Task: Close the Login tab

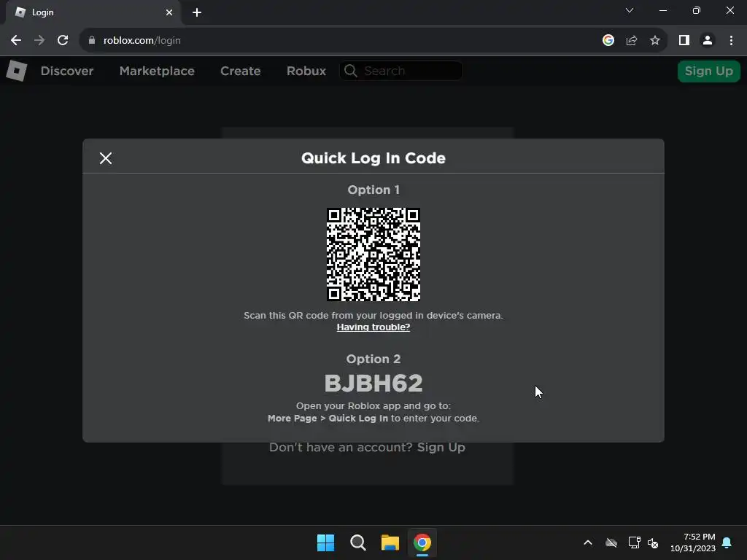Action: pyautogui.click(x=169, y=12)
